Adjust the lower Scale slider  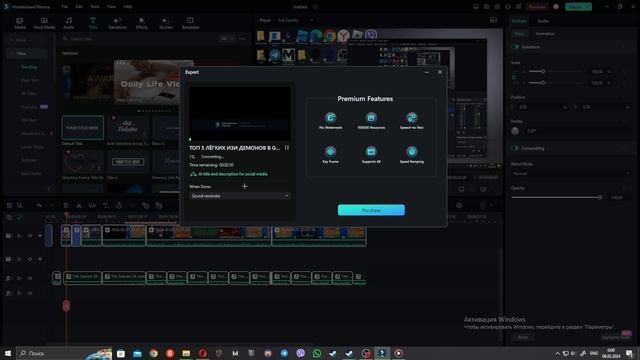(556, 82)
